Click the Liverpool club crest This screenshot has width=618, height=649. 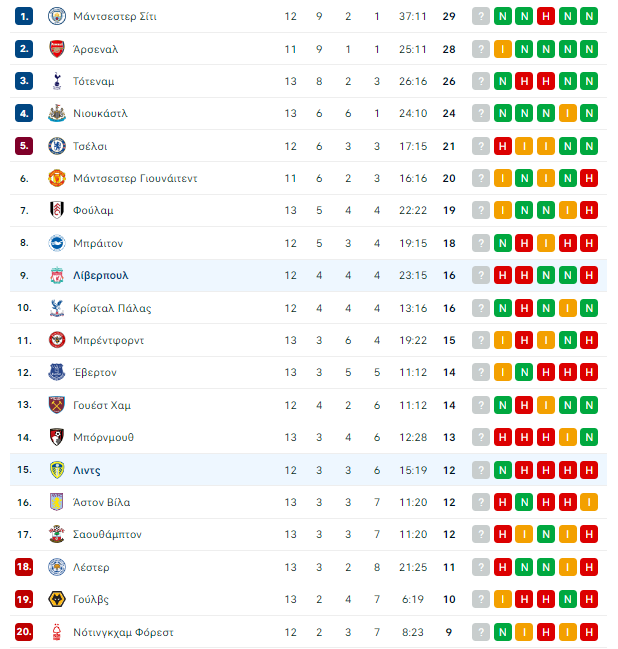coord(57,275)
